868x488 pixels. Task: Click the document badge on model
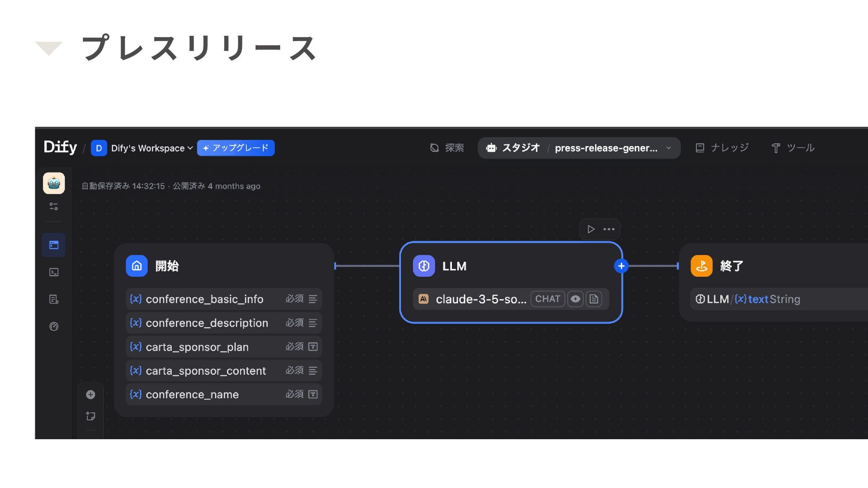coord(594,299)
